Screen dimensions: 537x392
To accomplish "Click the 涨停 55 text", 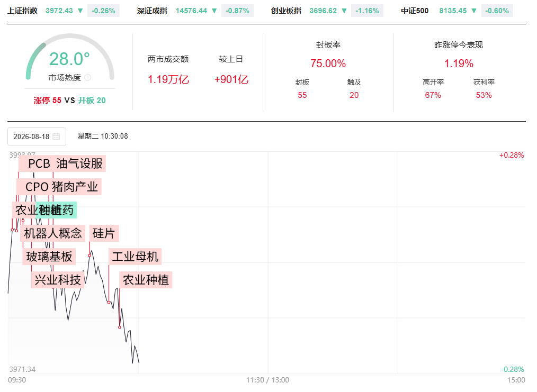I will (47, 100).
